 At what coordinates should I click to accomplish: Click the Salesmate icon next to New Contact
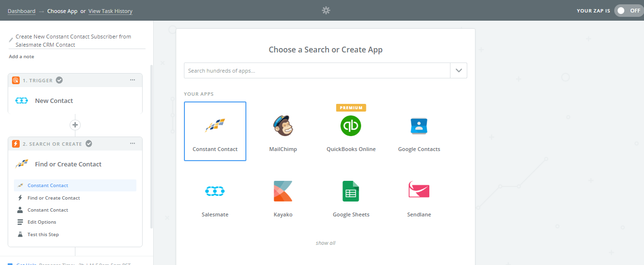22,101
